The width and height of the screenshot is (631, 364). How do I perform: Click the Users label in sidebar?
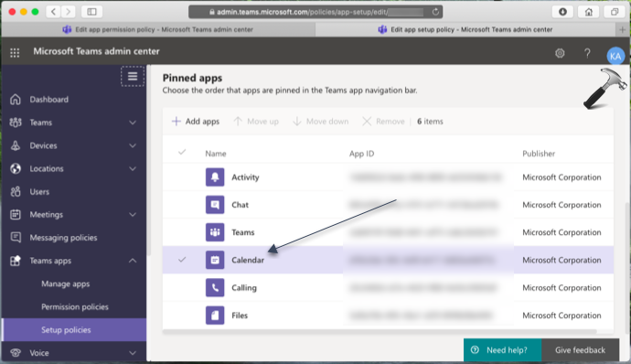tap(39, 192)
